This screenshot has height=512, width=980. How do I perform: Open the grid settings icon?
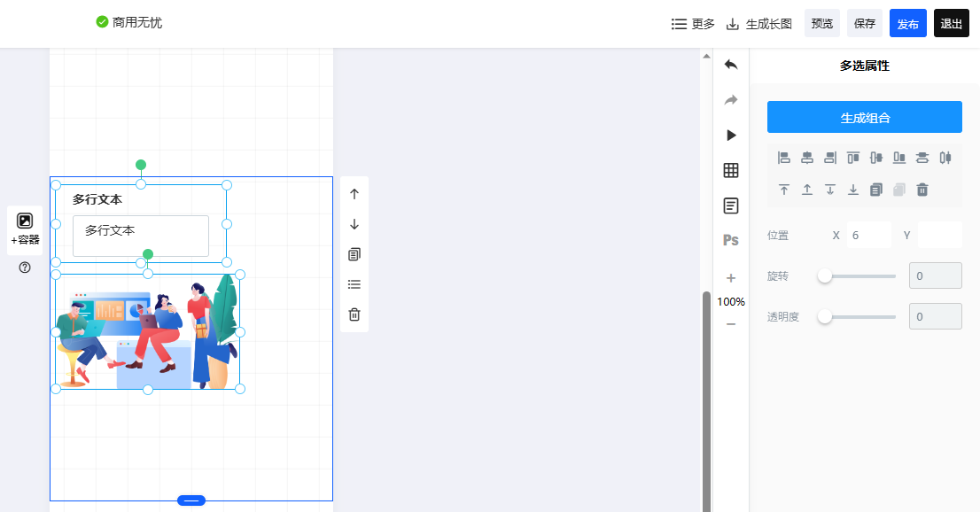pos(731,170)
